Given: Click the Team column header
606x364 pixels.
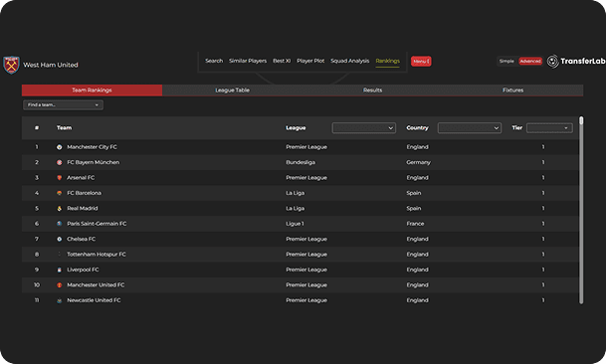Looking at the screenshot, I should click(x=64, y=128).
